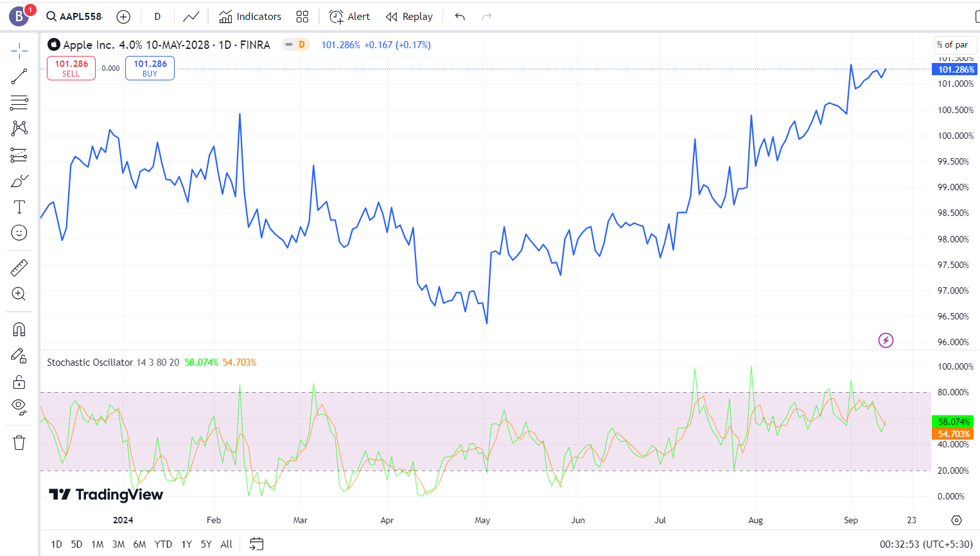Open the emoji icons tool
The height and width of the screenshot is (556, 980).
click(19, 233)
